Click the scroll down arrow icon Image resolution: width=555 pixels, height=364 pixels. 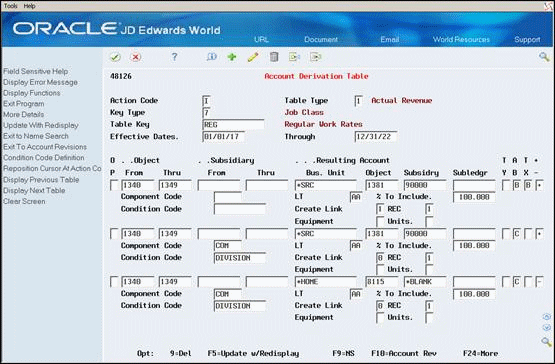[547, 328]
